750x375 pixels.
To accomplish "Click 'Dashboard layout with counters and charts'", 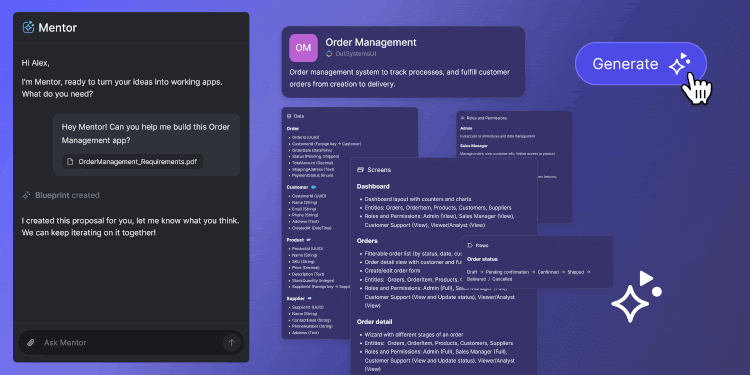I will (418, 199).
